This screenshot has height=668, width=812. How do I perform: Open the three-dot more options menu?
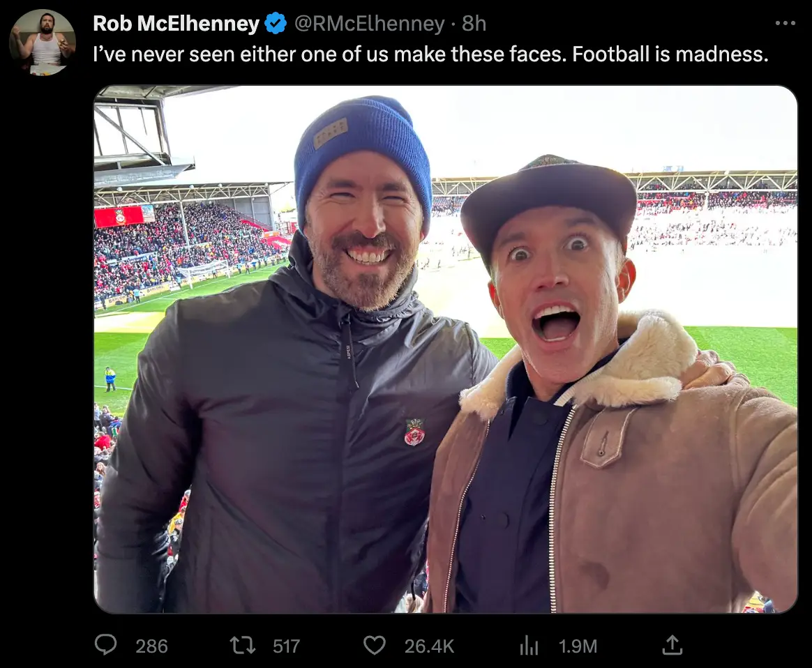pos(785,24)
